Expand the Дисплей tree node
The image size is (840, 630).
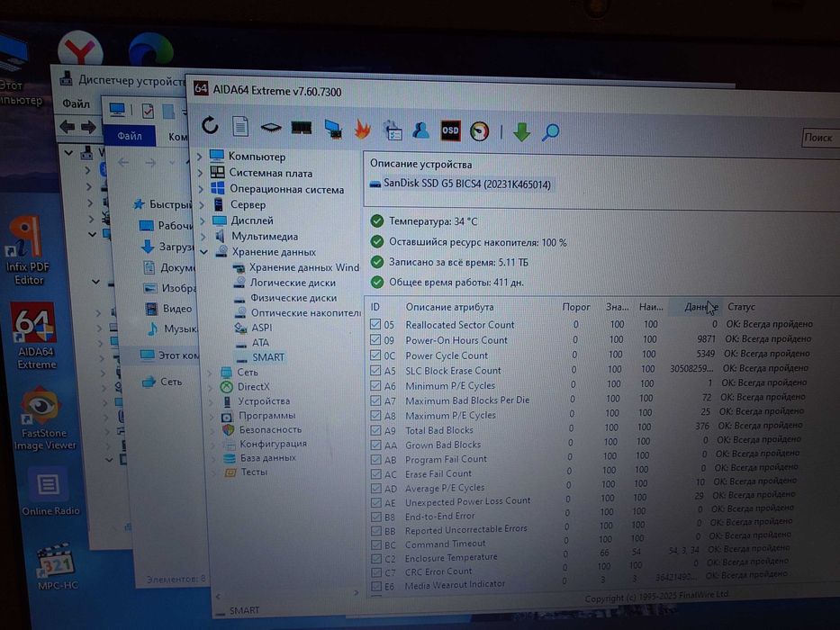(203, 220)
